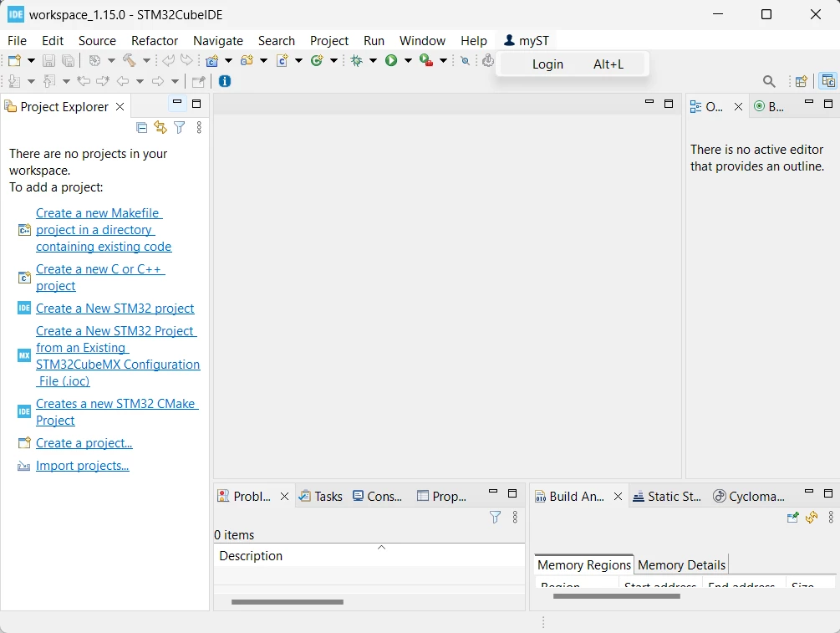840x633 pixels.
Task: Click the New source folder icon
Action: pos(247,60)
